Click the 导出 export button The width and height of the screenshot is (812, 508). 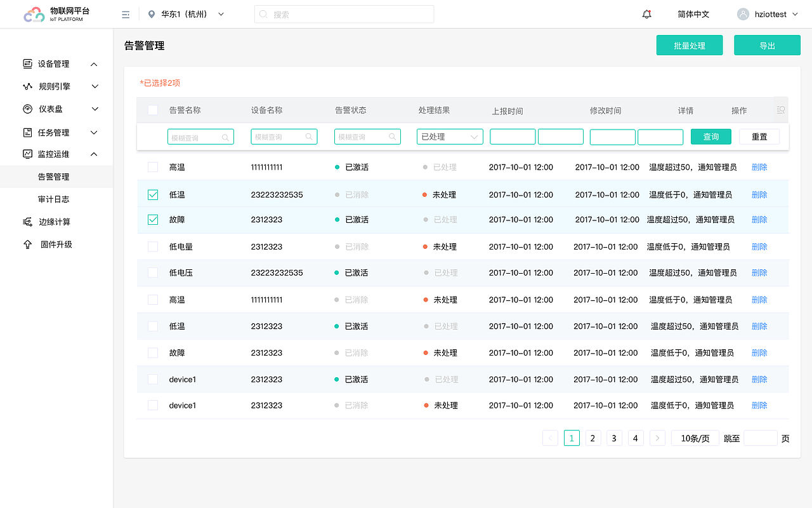768,46
